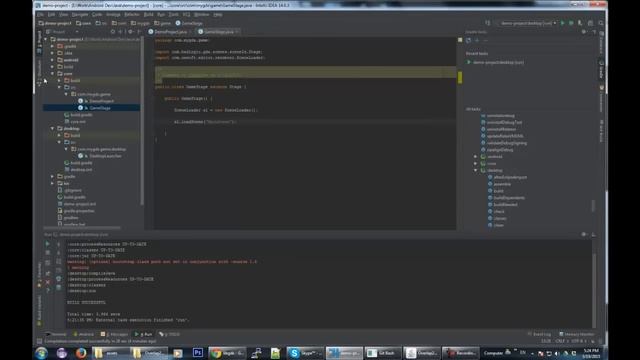Screen dimensions: 640x360
Task: Open the Project view selector dropdown
Action: (62, 32)
